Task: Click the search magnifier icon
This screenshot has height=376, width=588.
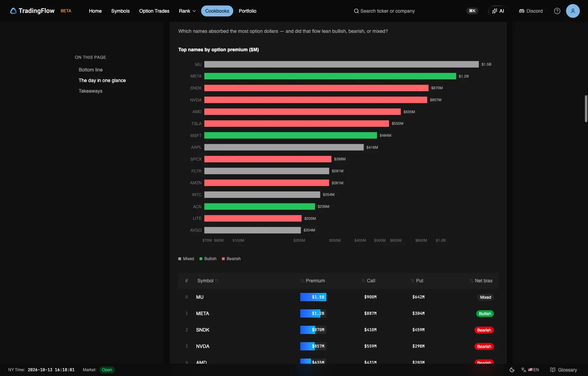Action: pyautogui.click(x=356, y=11)
